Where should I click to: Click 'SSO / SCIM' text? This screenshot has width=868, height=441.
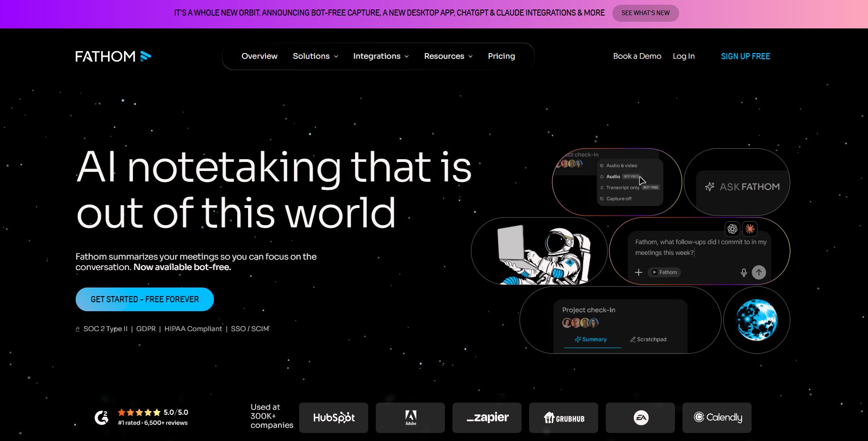pyautogui.click(x=250, y=329)
